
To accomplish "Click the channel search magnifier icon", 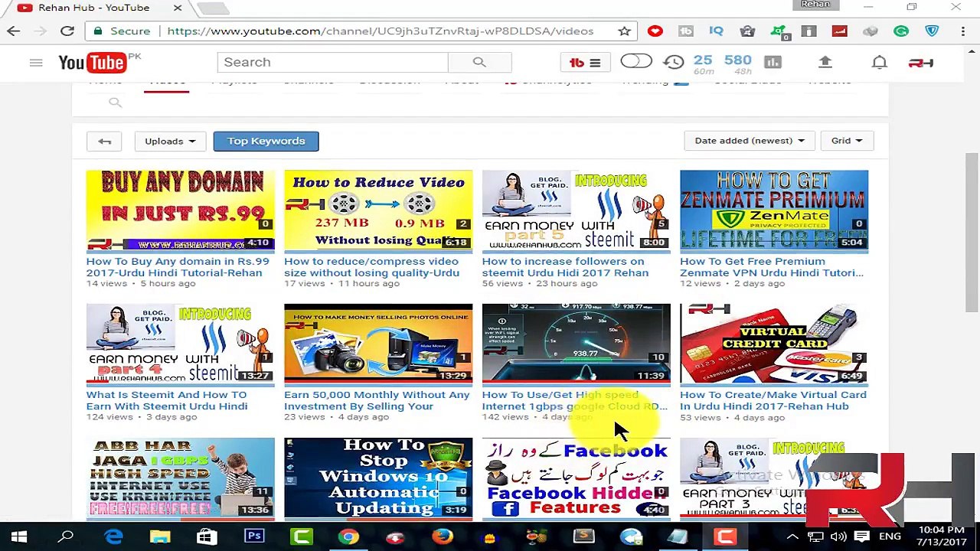I will pyautogui.click(x=115, y=103).
